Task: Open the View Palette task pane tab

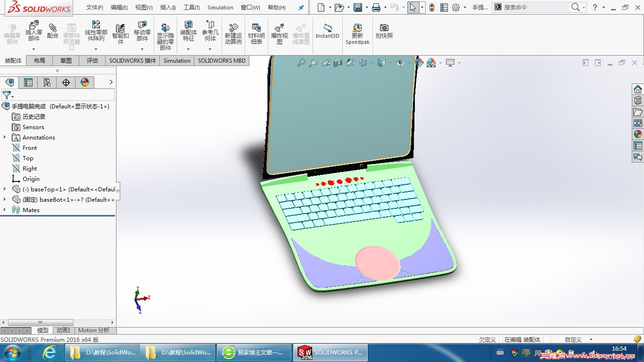Action: (x=638, y=123)
